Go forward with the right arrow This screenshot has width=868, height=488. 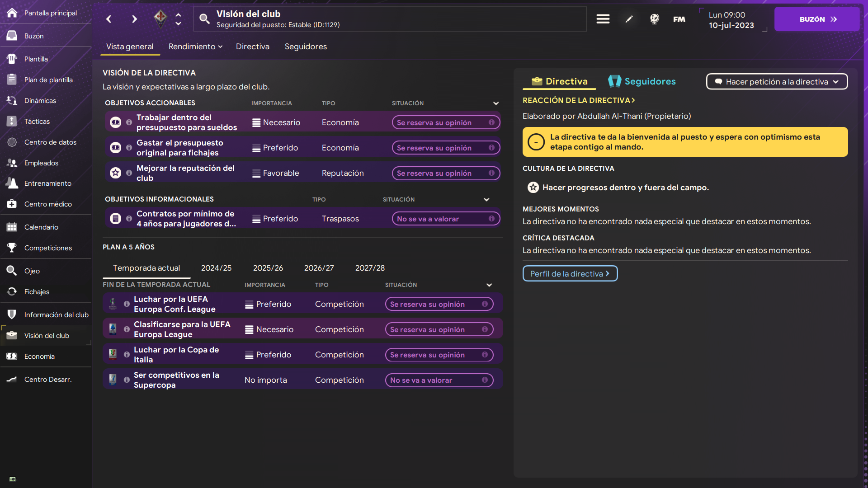pyautogui.click(x=134, y=19)
